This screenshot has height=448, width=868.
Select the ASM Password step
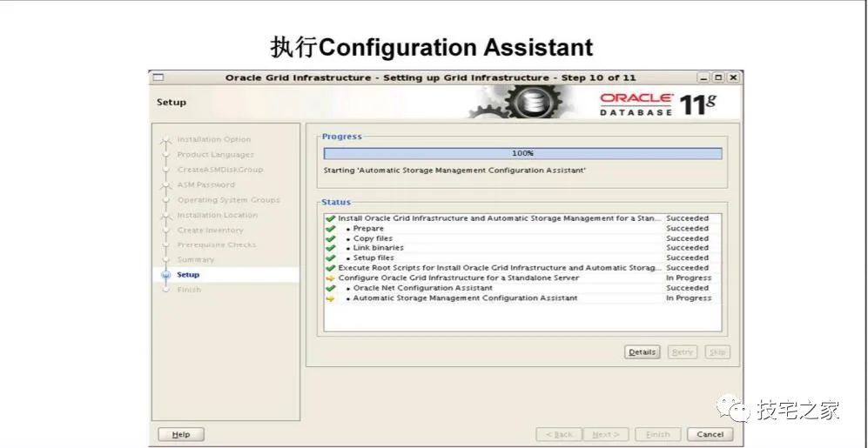[x=206, y=184]
